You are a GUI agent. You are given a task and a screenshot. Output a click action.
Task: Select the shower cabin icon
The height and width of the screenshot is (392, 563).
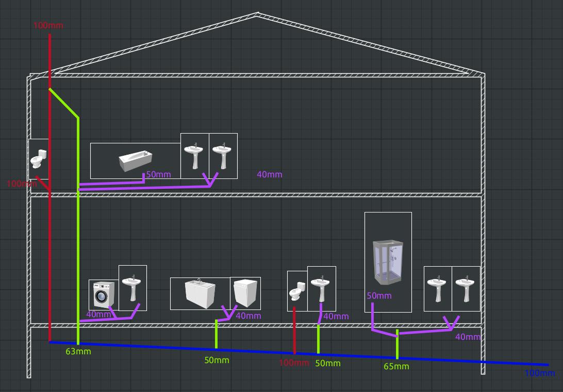(x=388, y=262)
